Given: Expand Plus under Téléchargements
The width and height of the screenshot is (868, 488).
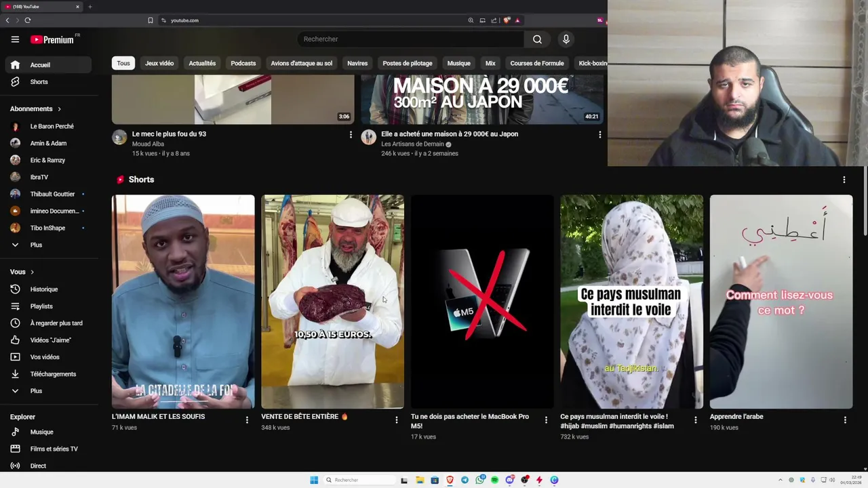Looking at the screenshot, I should 47,391.
